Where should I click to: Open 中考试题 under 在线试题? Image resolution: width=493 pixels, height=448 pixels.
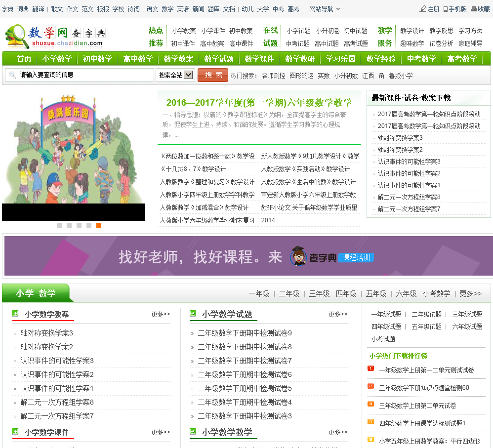pos(298,43)
